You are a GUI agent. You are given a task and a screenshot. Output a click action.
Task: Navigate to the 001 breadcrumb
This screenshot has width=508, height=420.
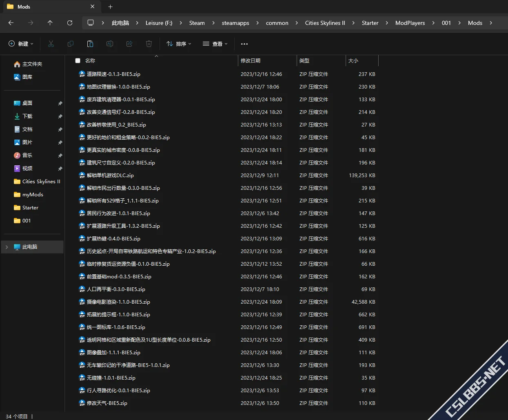(x=446, y=23)
